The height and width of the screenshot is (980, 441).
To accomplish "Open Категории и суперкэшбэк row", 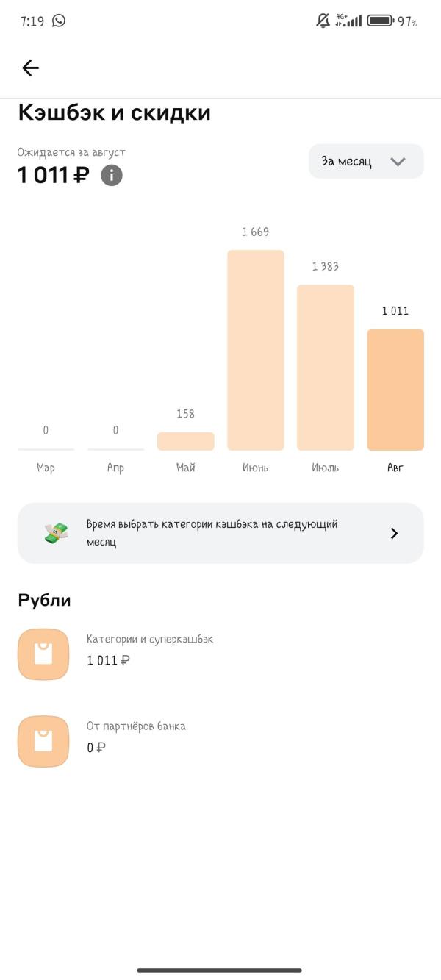I will point(220,654).
